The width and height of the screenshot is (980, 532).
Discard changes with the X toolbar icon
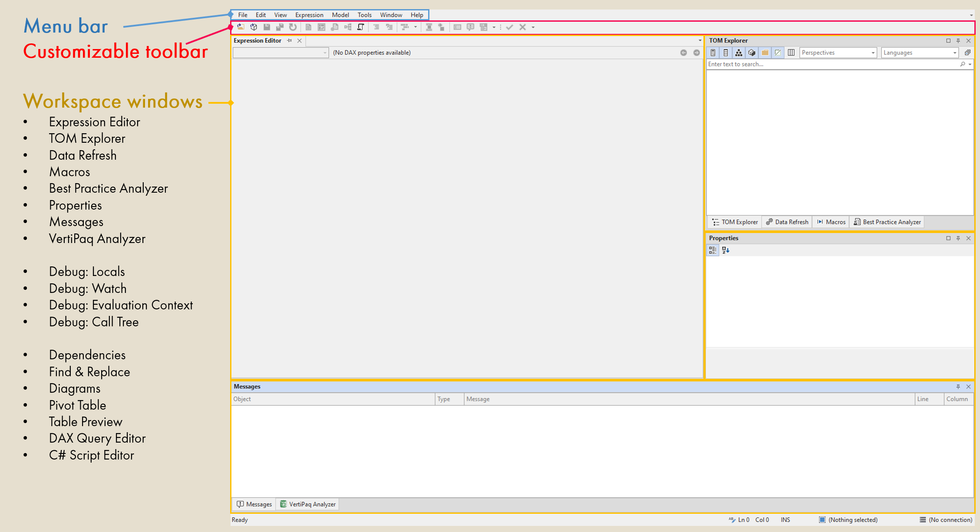[522, 27]
